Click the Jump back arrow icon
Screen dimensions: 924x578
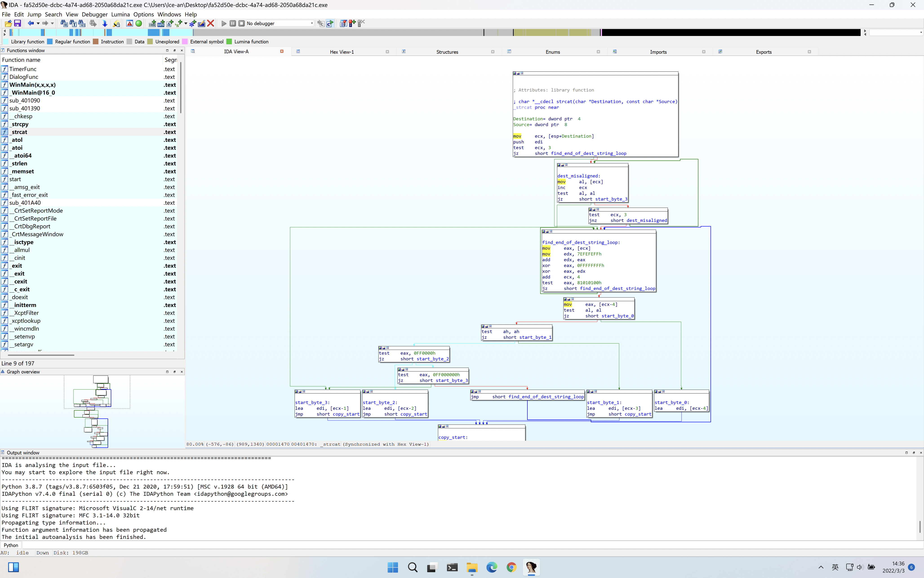[x=31, y=23]
